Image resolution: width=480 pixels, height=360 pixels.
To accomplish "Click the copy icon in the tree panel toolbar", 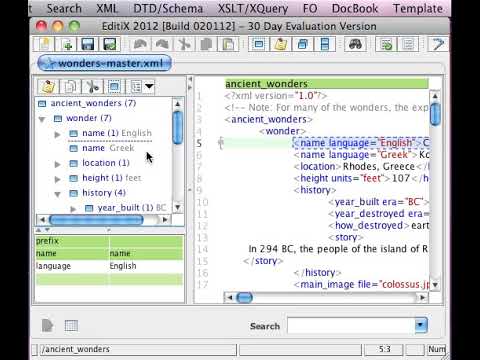I will coord(70,87).
